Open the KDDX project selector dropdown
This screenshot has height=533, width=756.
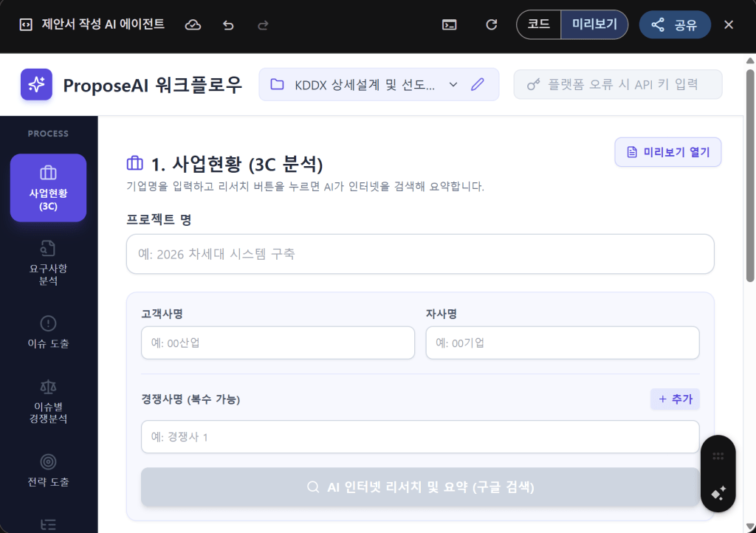pos(379,84)
